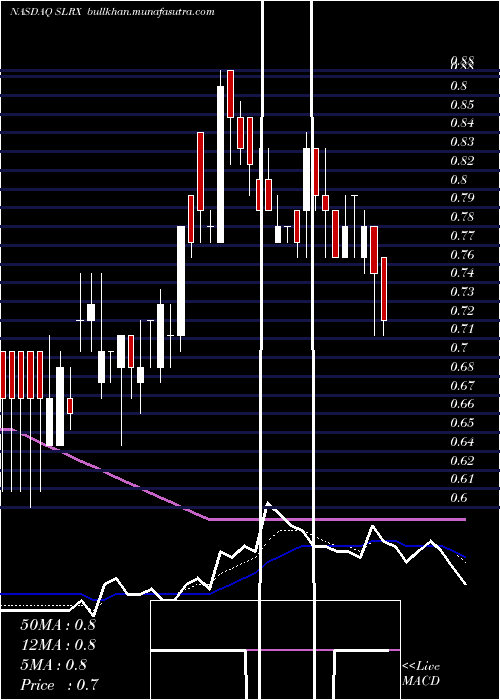Click the bullkhan.munafasutra.com site text
Screen dimensions: 500x700
pyautogui.click(x=151, y=12)
